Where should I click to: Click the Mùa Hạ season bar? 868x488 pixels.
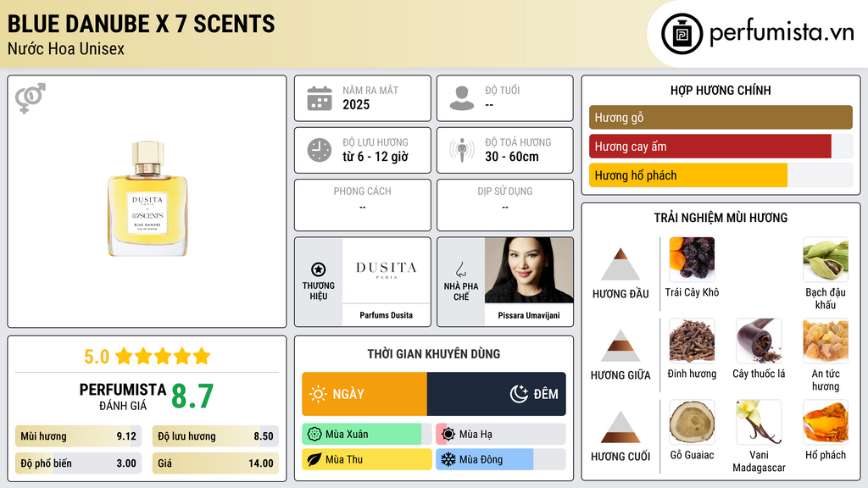pos(501,435)
